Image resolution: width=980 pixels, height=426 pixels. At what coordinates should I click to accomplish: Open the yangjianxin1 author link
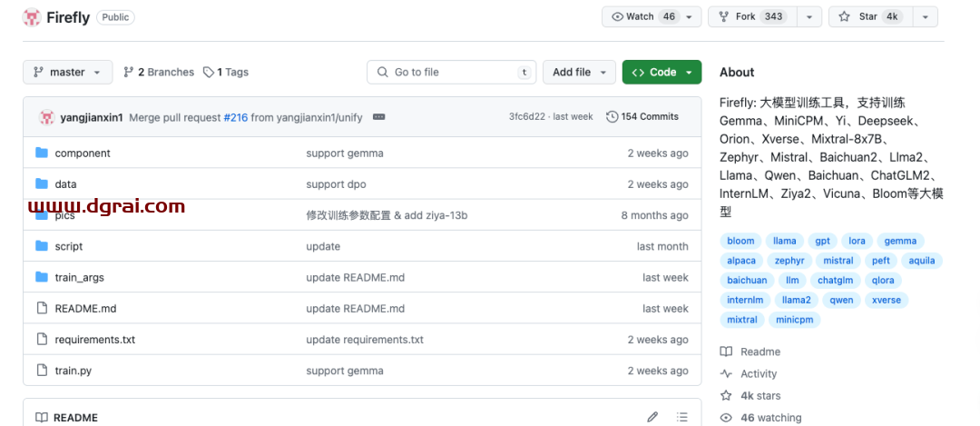point(92,117)
